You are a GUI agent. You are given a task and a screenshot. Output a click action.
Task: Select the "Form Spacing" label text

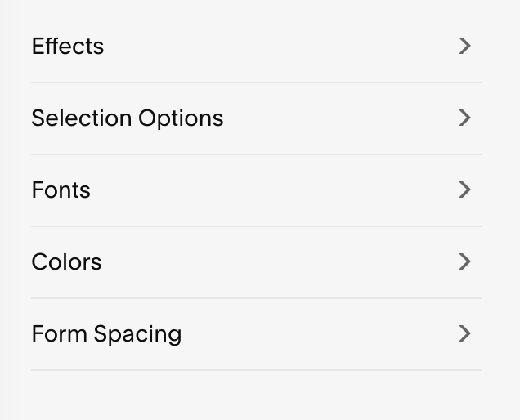click(x=107, y=334)
